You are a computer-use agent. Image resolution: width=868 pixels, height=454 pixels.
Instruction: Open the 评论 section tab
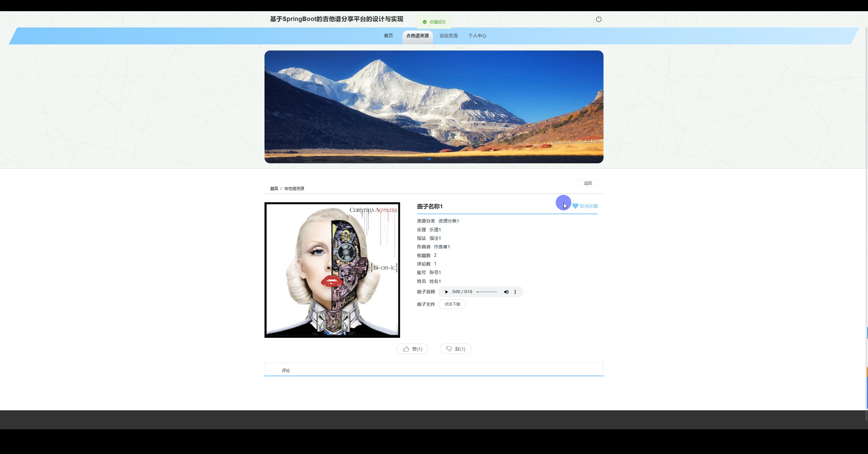(x=285, y=370)
